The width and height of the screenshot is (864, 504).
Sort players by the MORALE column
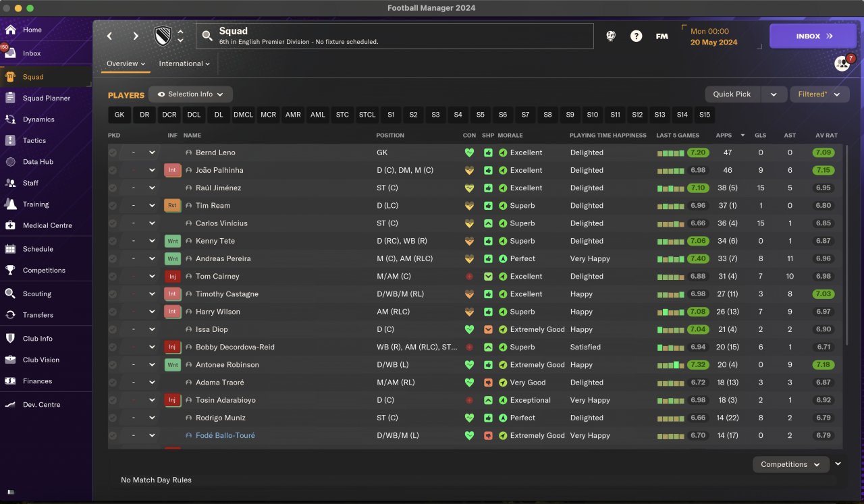point(510,135)
